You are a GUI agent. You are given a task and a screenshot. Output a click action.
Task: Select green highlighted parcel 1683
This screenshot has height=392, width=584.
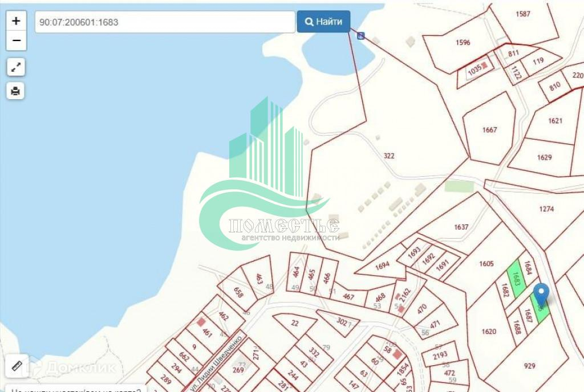pyautogui.click(x=516, y=279)
